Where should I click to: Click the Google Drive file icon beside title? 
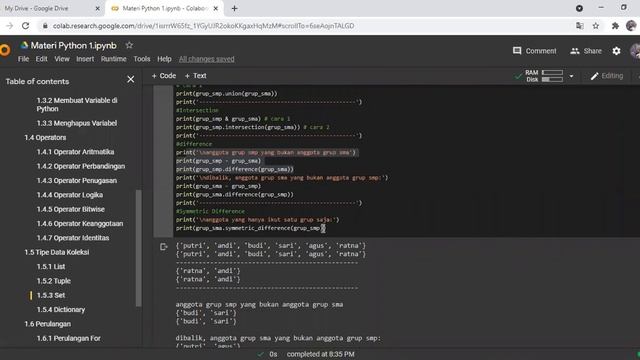click(x=24, y=45)
